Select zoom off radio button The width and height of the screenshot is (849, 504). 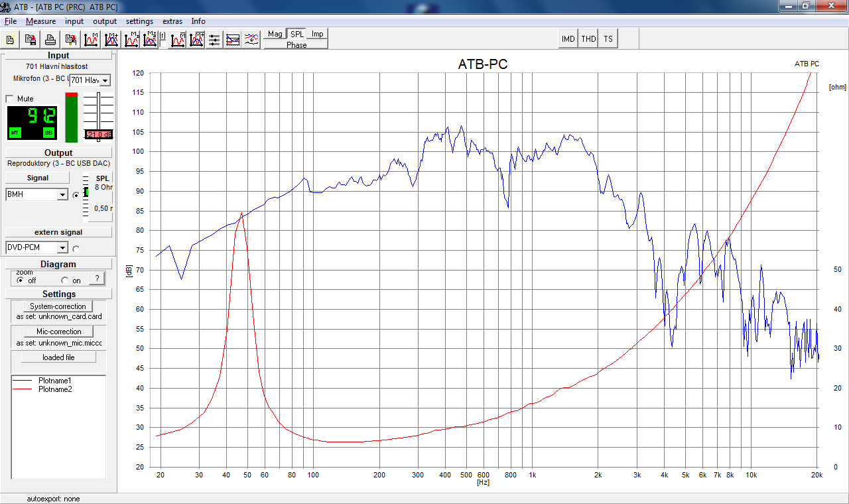coord(21,281)
